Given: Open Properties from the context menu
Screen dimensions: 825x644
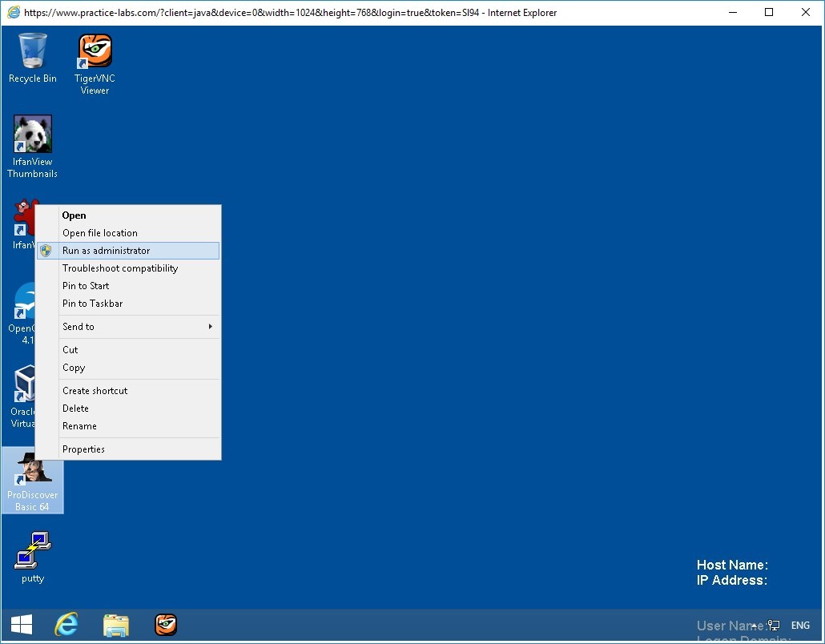Looking at the screenshot, I should click(x=128, y=449).
